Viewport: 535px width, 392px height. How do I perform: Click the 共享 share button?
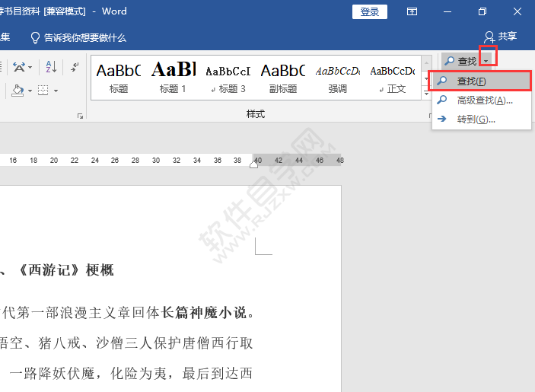pos(500,37)
